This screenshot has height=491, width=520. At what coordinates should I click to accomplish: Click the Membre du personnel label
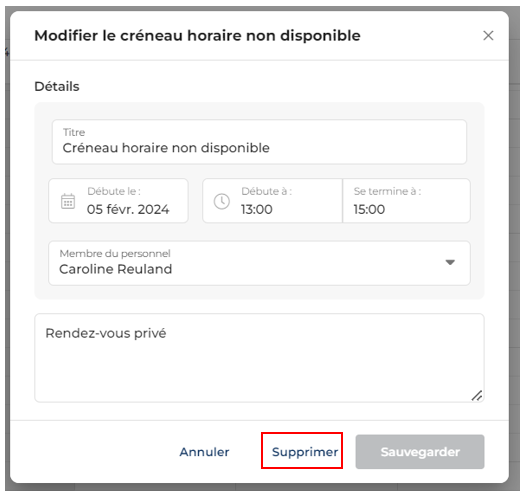[x=115, y=254]
